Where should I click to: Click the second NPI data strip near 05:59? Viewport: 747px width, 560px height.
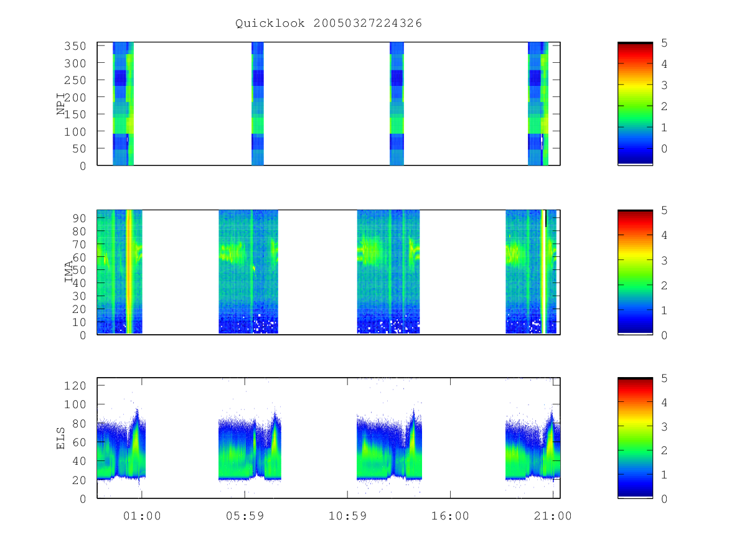[x=258, y=103]
